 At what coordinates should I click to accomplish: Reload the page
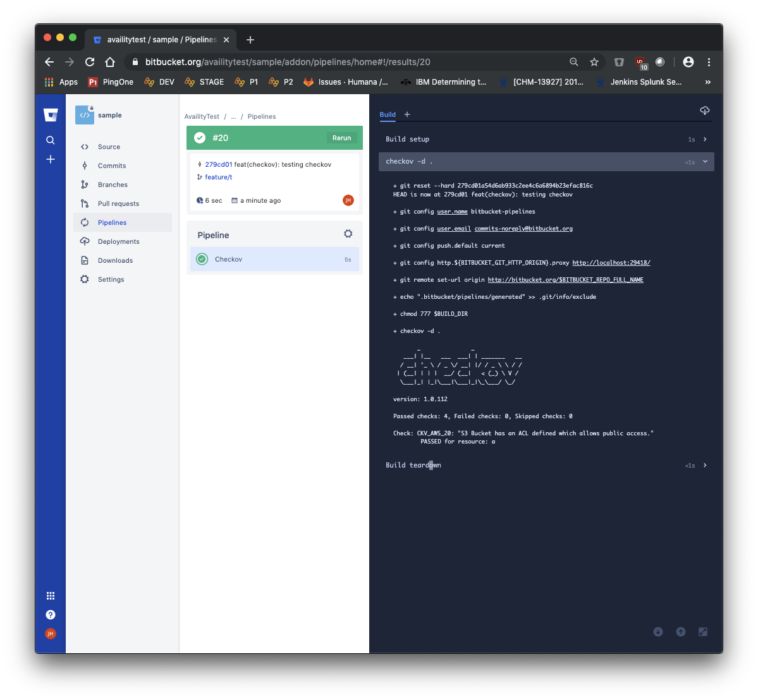tap(90, 62)
